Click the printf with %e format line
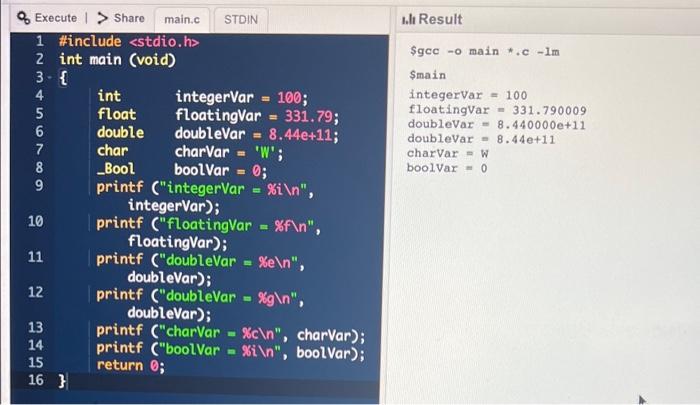 tap(200, 269)
